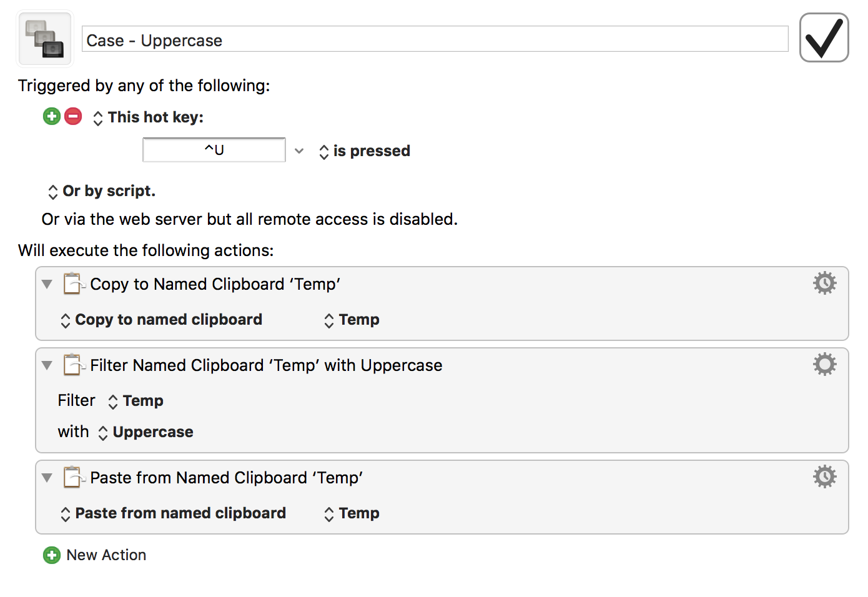Click the macro name field 'Case - Uppercase'

pyautogui.click(x=435, y=39)
